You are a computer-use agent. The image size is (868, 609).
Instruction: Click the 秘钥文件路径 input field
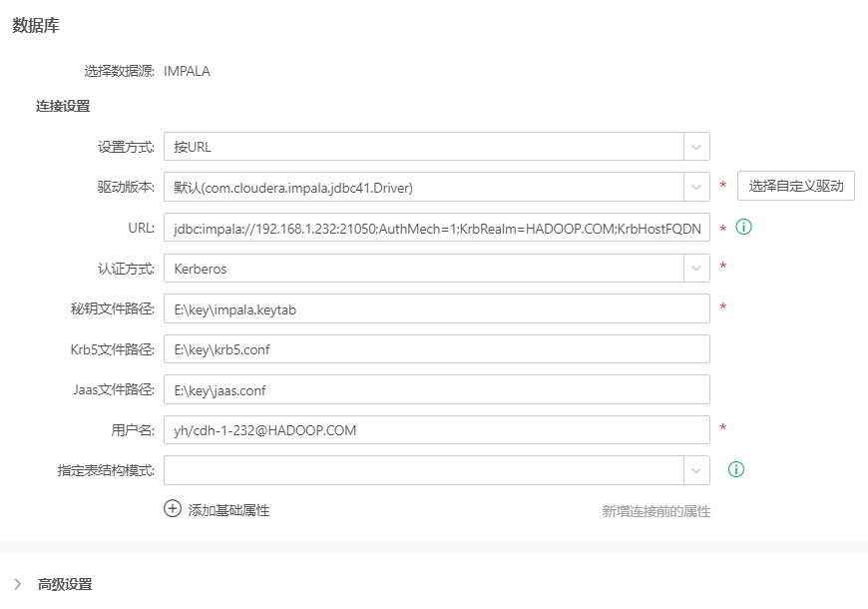click(436, 309)
